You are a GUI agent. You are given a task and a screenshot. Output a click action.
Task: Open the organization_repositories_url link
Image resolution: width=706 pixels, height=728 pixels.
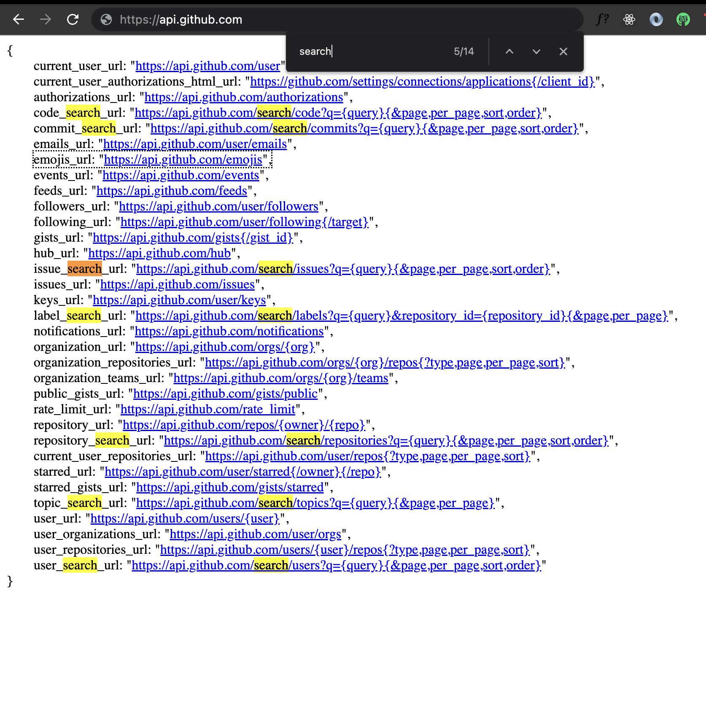click(x=385, y=363)
